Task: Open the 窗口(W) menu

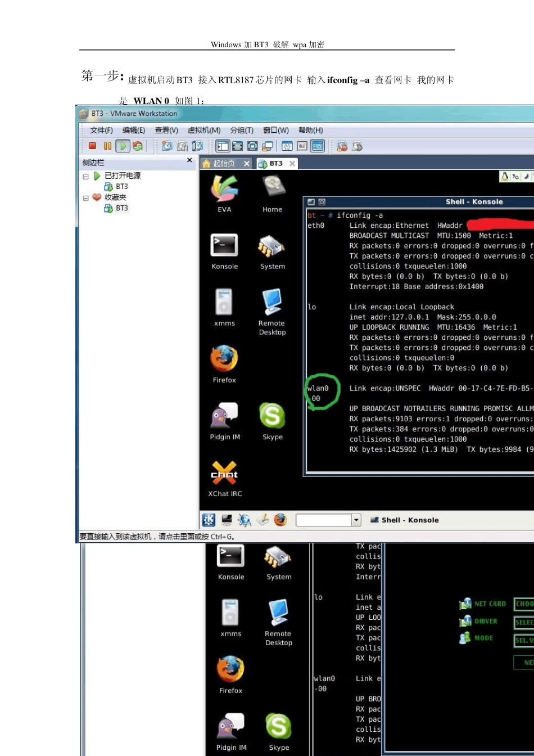Action: tap(276, 130)
